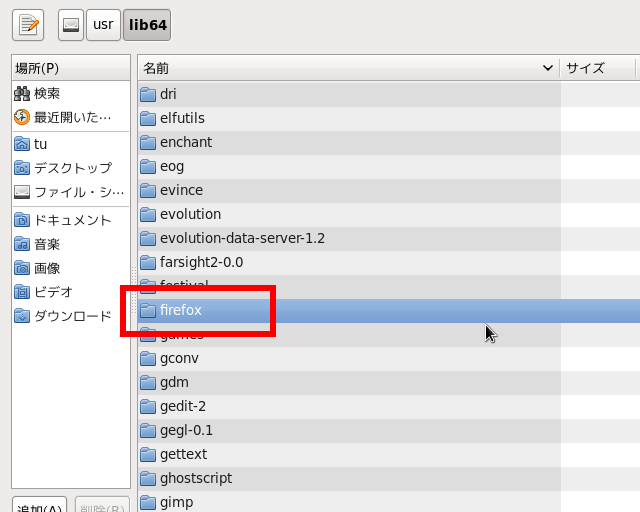Open the Desktop (デスクトップ) shortcut
Viewport: 640px width, 512px height.
coord(72,167)
